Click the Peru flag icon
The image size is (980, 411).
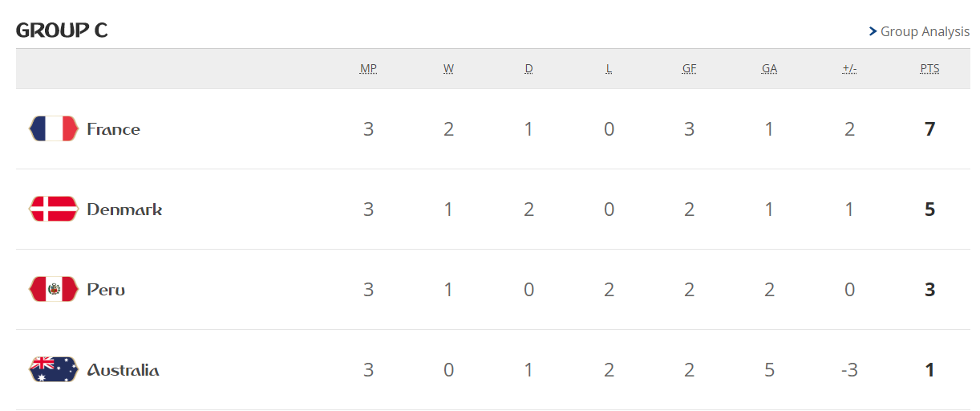point(54,289)
